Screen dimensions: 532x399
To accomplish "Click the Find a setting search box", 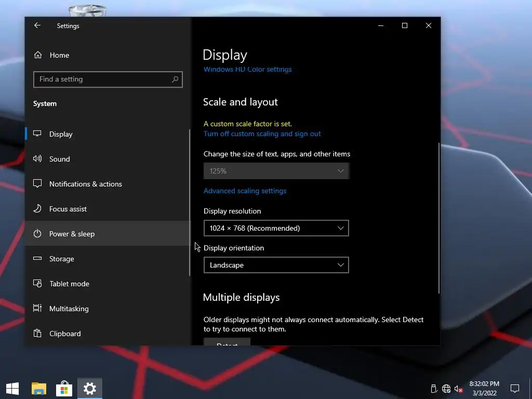I will pyautogui.click(x=108, y=79).
